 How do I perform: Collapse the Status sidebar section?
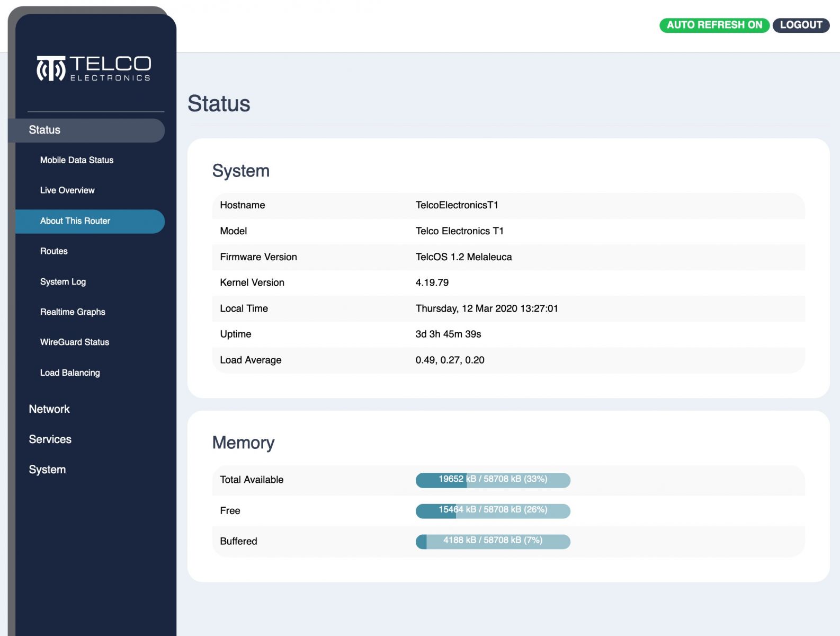click(44, 130)
